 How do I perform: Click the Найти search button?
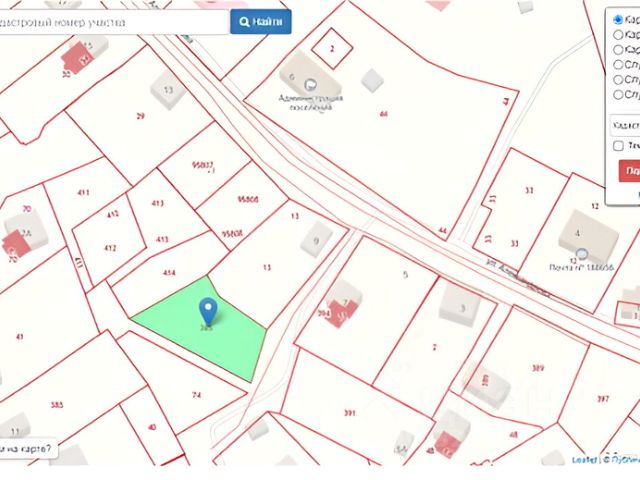coord(261,22)
